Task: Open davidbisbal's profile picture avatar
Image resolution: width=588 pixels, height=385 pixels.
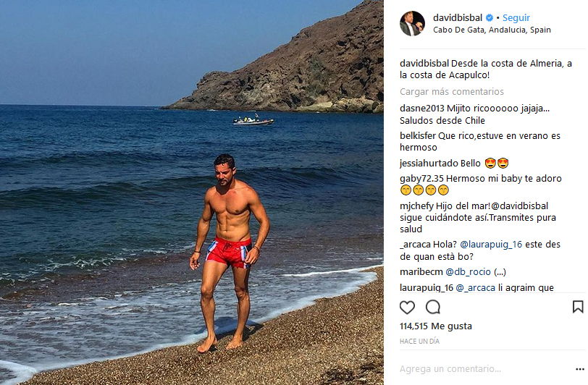Action: point(413,24)
